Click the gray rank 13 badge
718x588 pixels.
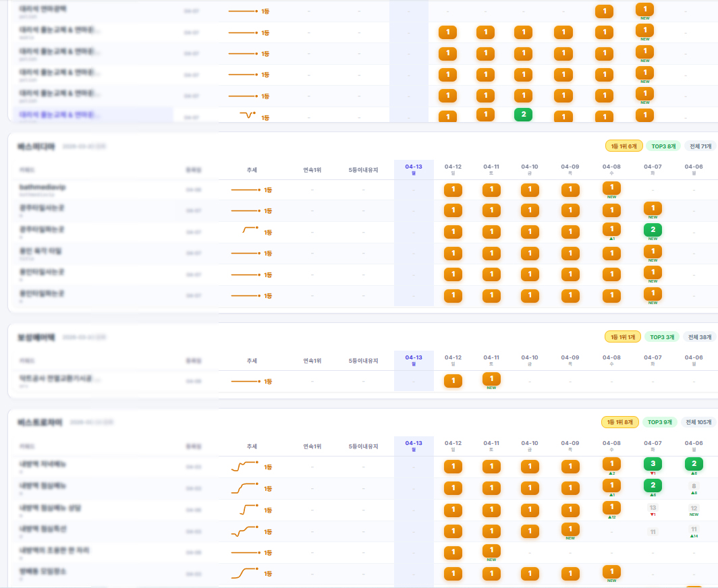(x=653, y=508)
